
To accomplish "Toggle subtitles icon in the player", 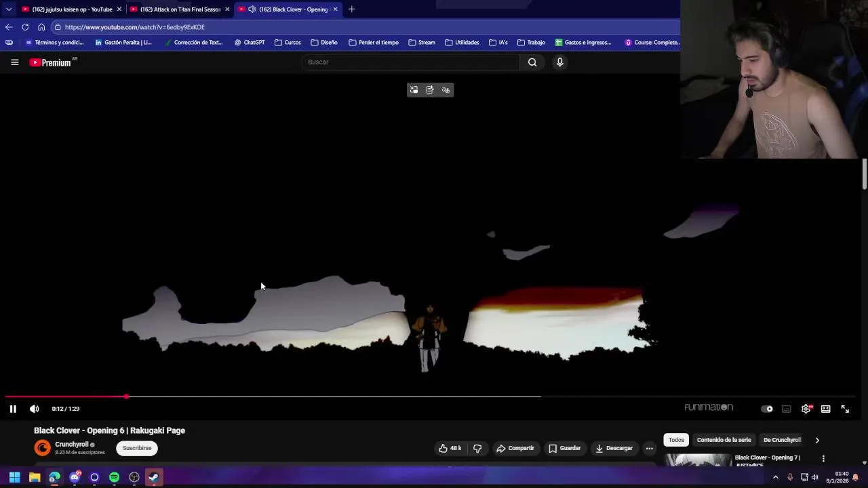I will click(787, 409).
